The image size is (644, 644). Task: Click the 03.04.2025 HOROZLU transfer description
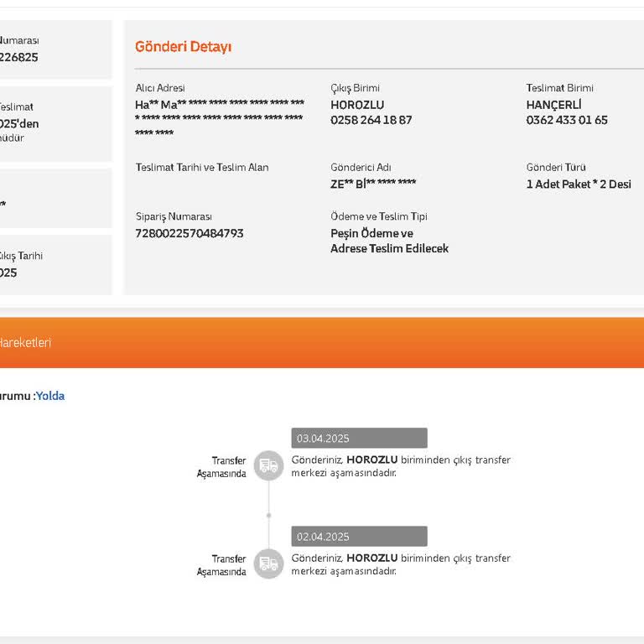click(401, 466)
